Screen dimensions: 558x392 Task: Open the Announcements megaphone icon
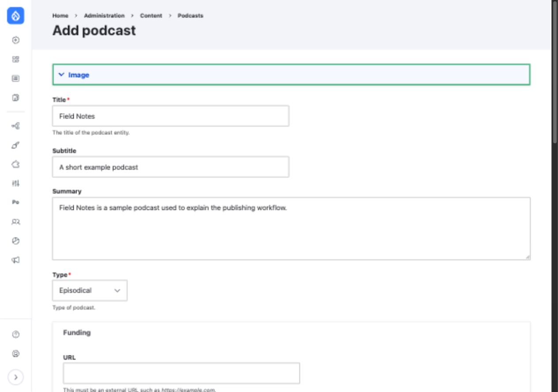[15, 260]
